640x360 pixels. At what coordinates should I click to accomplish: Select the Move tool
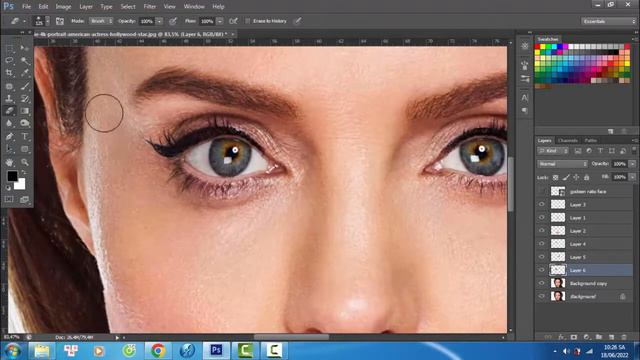[x=25, y=48]
